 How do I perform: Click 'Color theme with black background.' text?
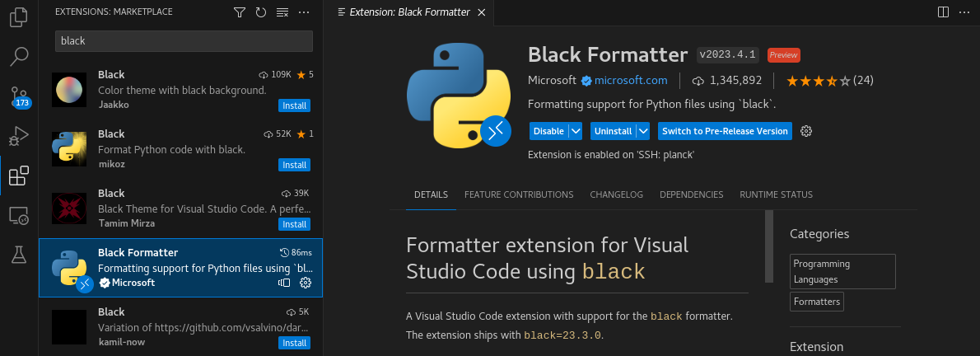tap(183, 90)
